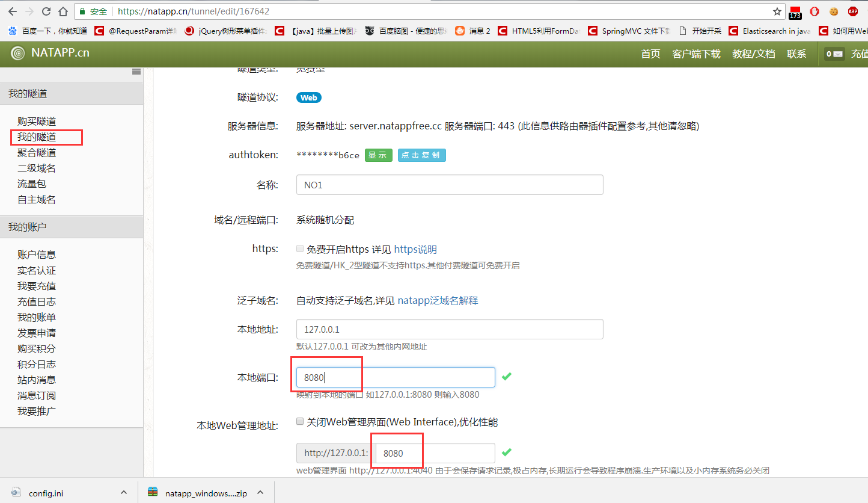
Task: Bookmark this page with the star icon
Action: (777, 11)
